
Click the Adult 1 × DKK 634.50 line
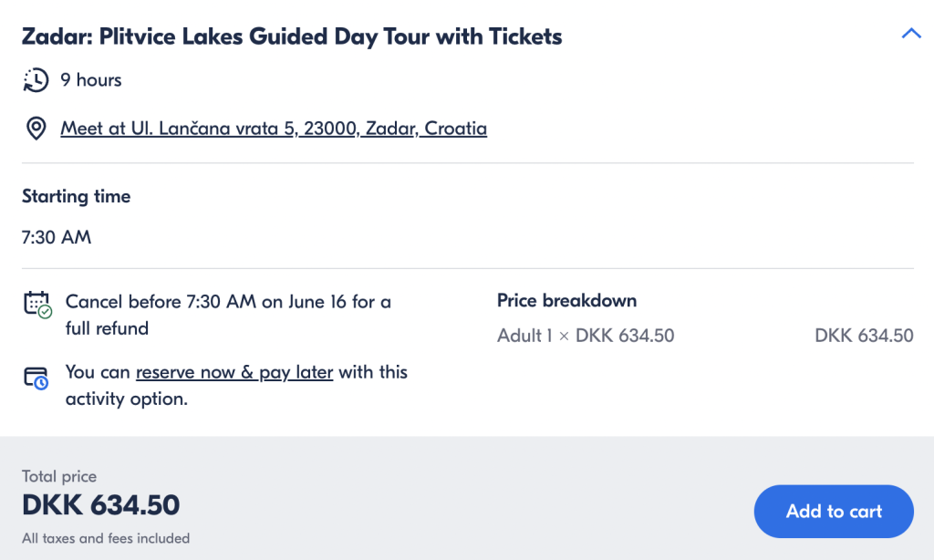pos(586,336)
